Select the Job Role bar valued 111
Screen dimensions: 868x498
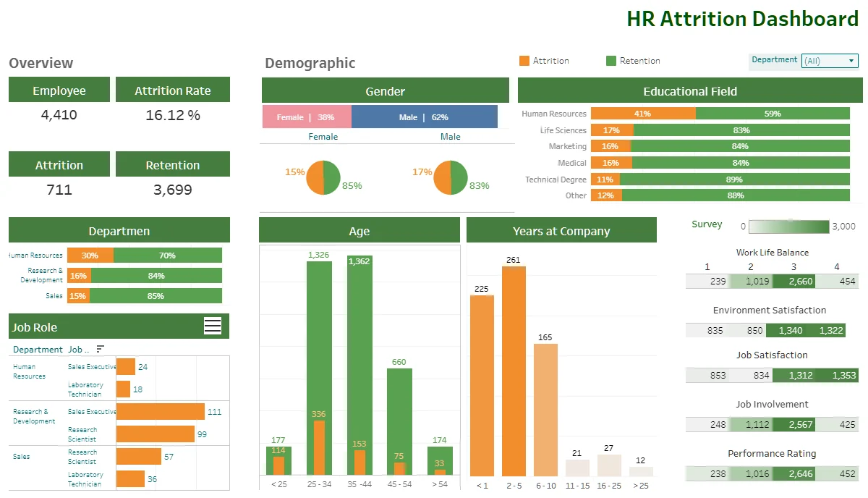pos(161,411)
